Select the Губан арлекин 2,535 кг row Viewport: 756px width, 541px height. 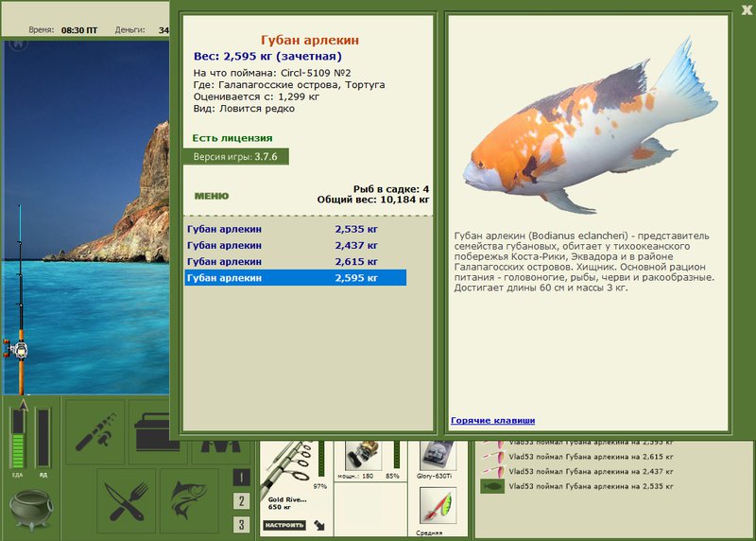point(296,229)
